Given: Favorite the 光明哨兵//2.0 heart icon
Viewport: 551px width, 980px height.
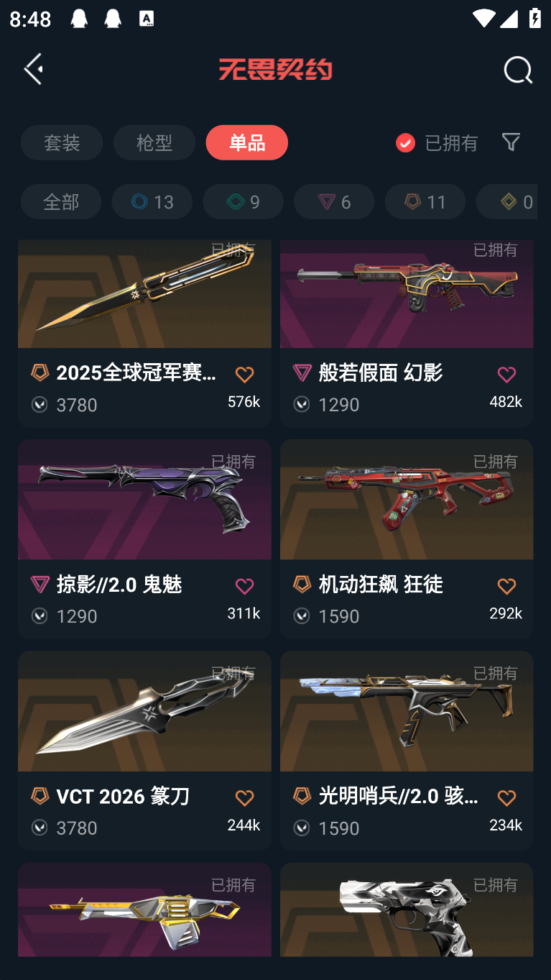Looking at the screenshot, I should point(506,797).
